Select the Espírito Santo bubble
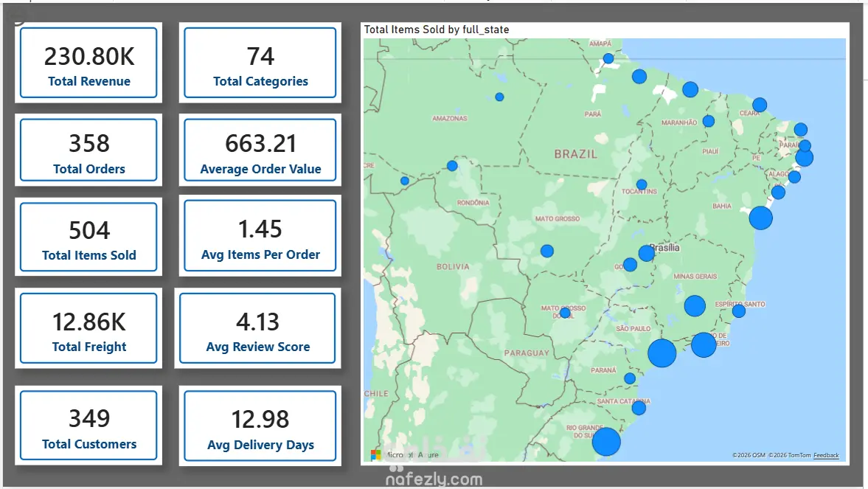The width and height of the screenshot is (868, 489). 738,311
